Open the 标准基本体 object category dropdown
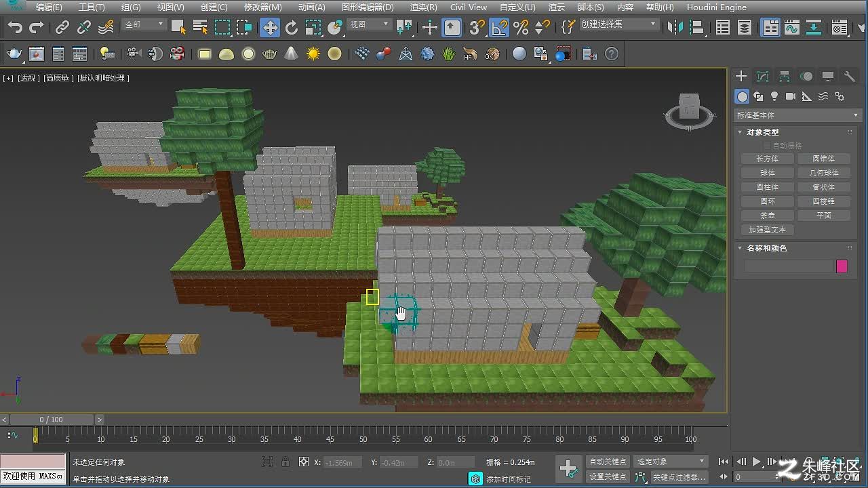 click(797, 115)
